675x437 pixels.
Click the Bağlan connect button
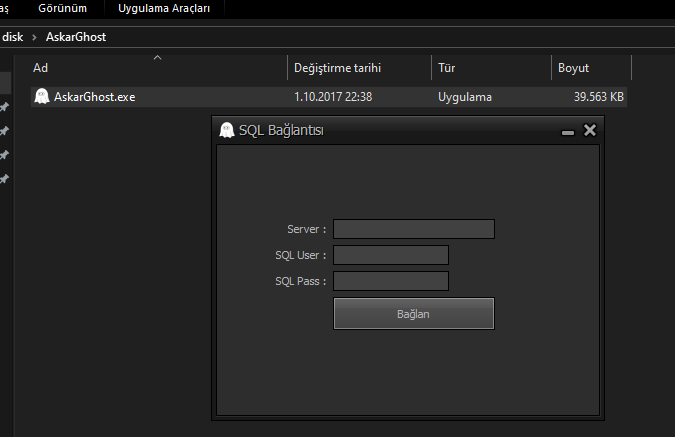414,314
